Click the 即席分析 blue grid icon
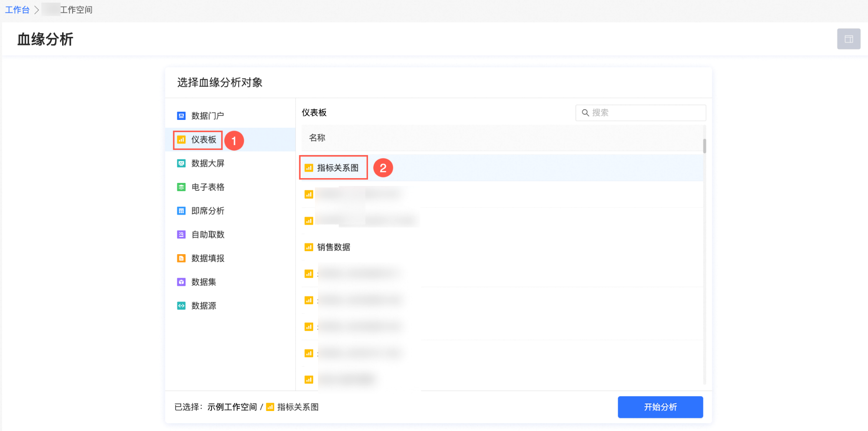 [x=181, y=211]
